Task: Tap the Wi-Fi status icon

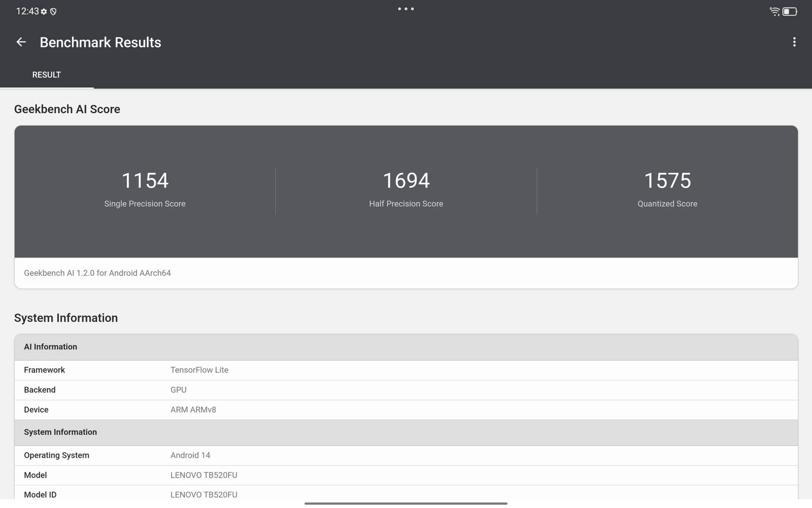Action: [x=774, y=11]
